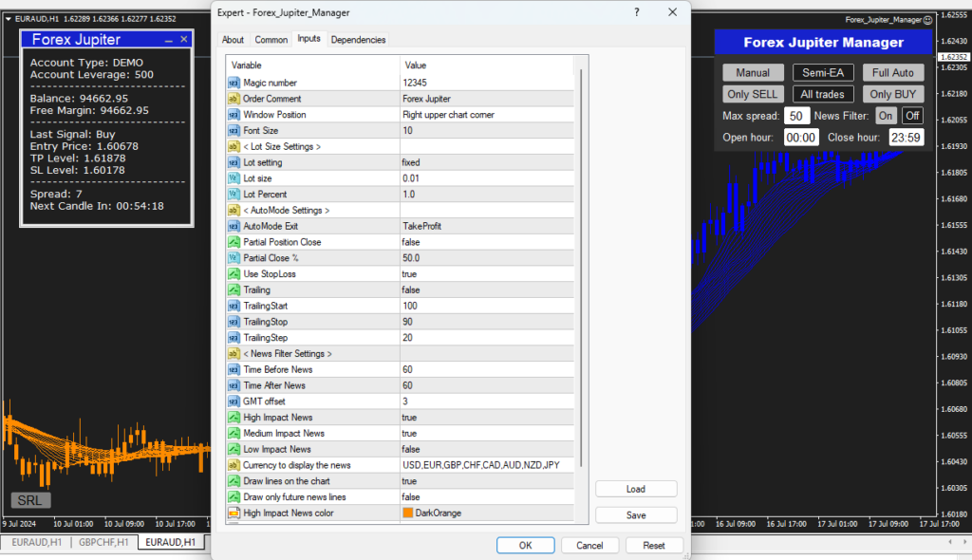Click Save to export input settings

(x=636, y=515)
